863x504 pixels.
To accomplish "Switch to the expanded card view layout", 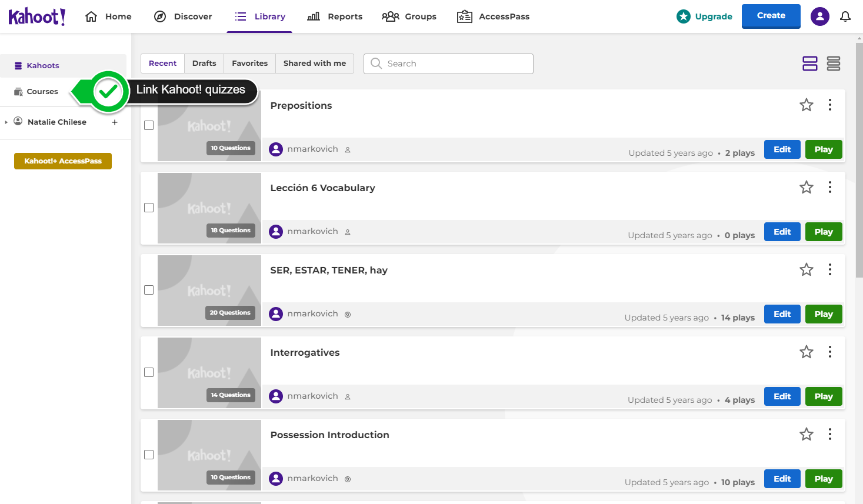I will [x=809, y=64].
